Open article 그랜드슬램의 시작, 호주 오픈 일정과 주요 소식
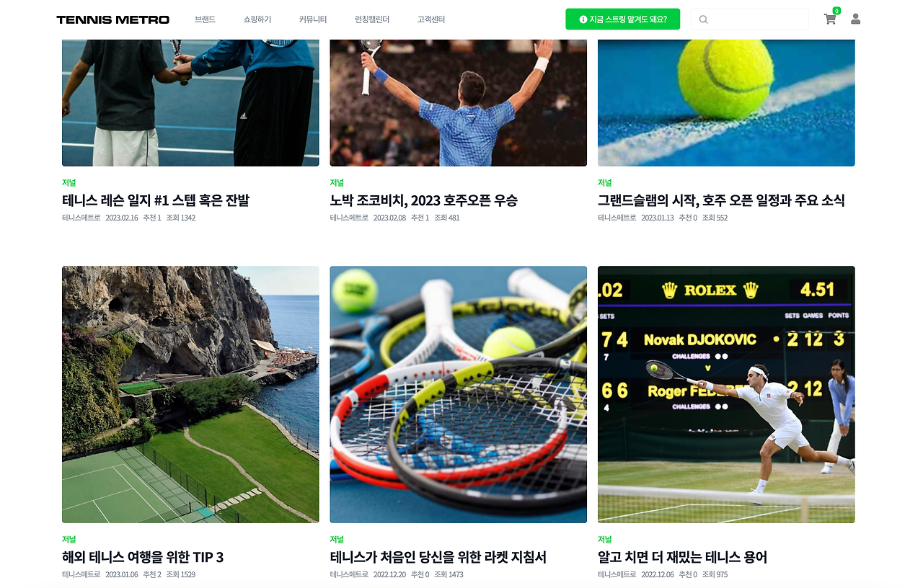The image size is (923, 588). coord(721,200)
